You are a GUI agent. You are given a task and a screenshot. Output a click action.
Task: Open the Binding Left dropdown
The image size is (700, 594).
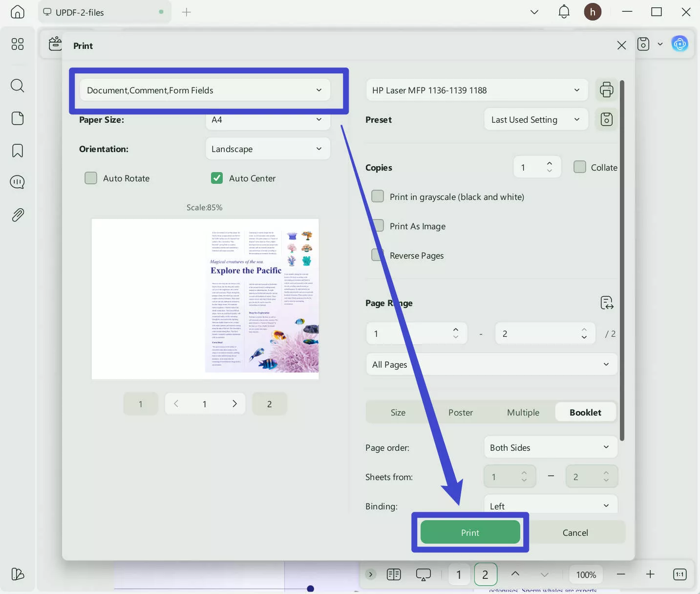tap(551, 505)
